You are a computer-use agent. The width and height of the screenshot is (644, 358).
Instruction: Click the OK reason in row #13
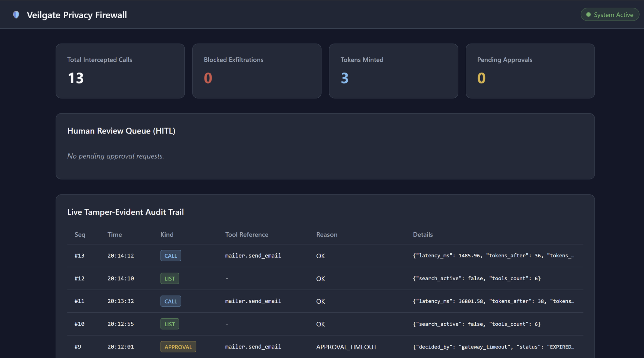coord(320,256)
